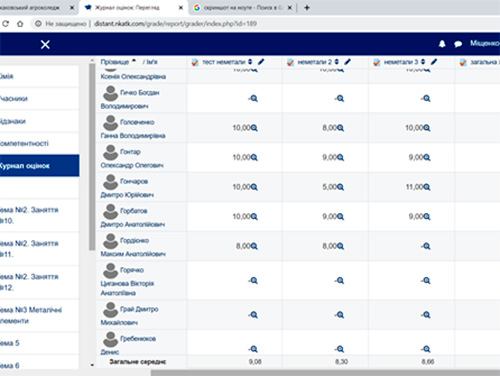Sort the table by Ім'я header
Viewport: 500px width, 376px height.
[x=152, y=62]
